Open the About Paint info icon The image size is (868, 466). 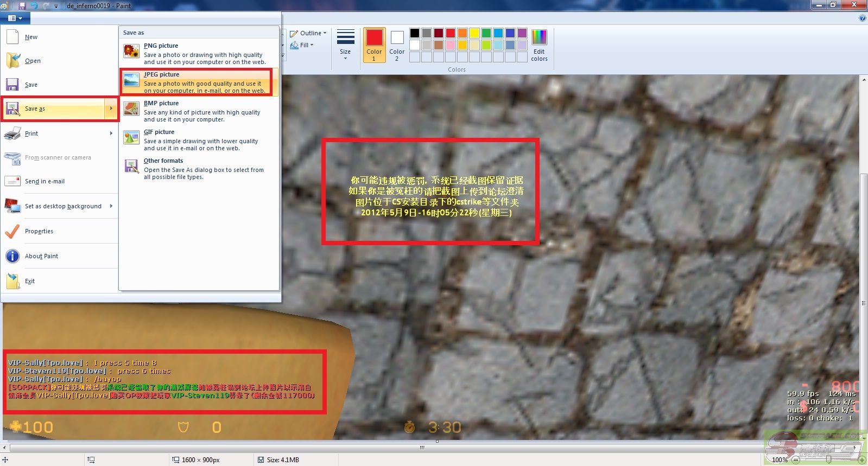pyautogui.click(x=12, y=257)
